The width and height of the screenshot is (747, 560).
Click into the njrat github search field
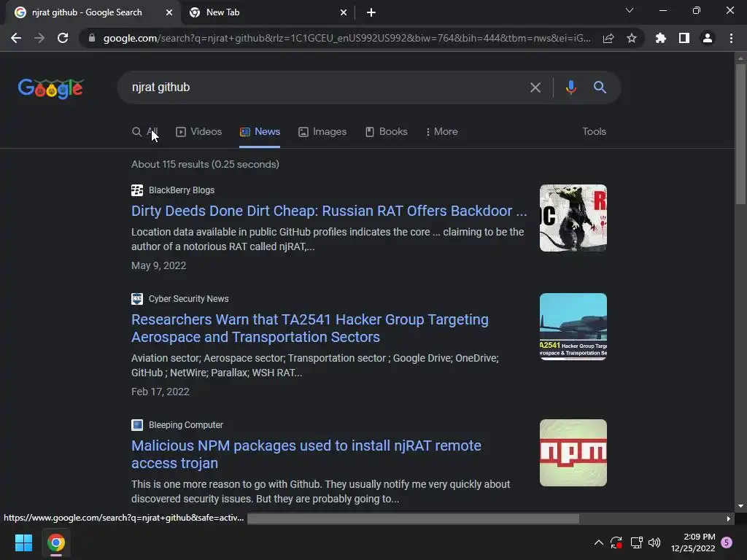click(x=324, y=87)
